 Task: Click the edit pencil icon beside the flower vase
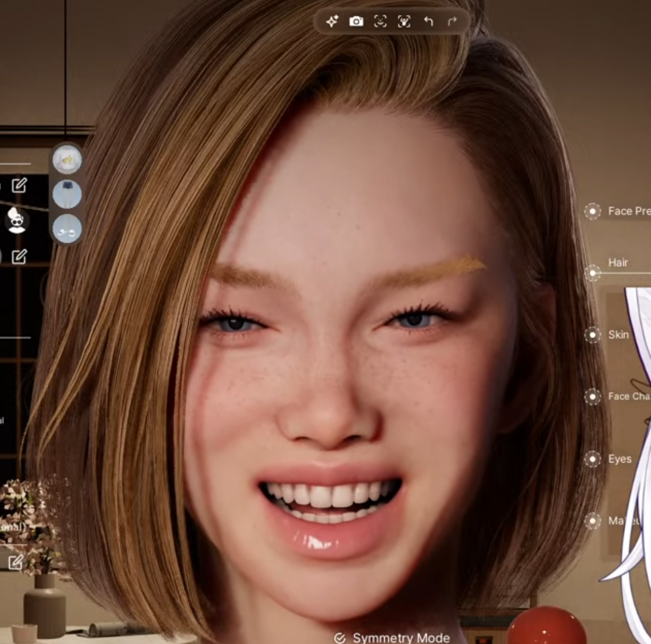[x=15, y=562]
